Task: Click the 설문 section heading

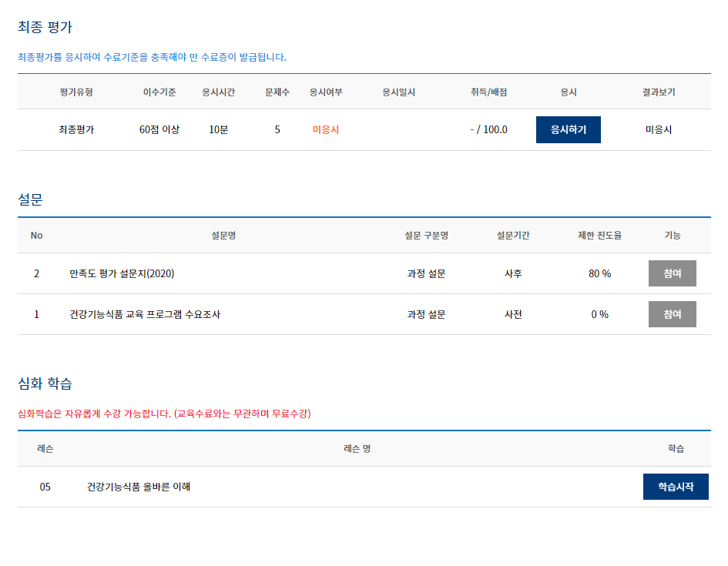Action: coord(30,199)
